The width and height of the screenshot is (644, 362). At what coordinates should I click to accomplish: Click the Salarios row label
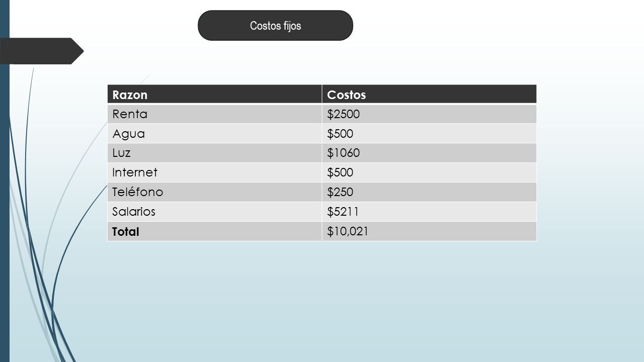(214, 212)
